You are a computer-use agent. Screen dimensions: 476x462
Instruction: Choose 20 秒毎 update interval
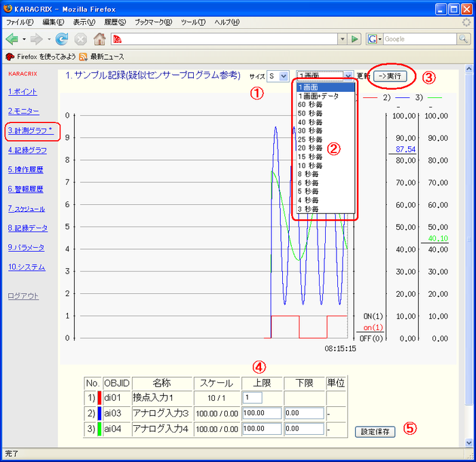point(326,148)
